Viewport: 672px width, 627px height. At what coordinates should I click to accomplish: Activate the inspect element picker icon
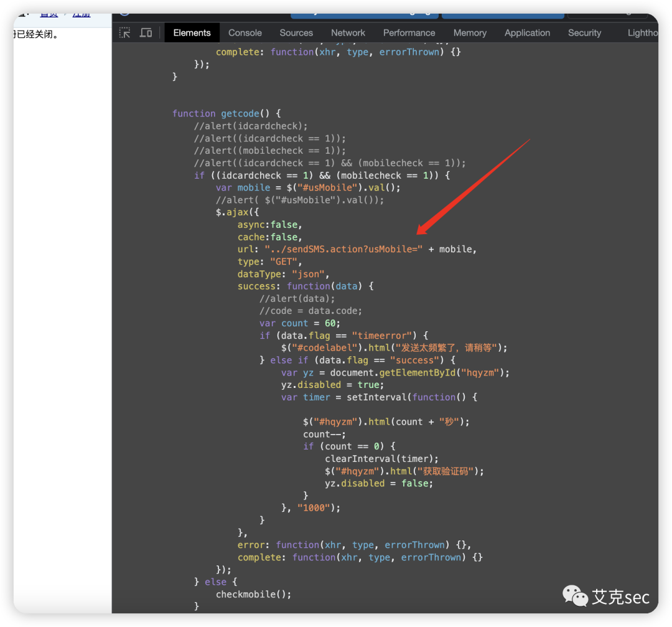(125, 33)
